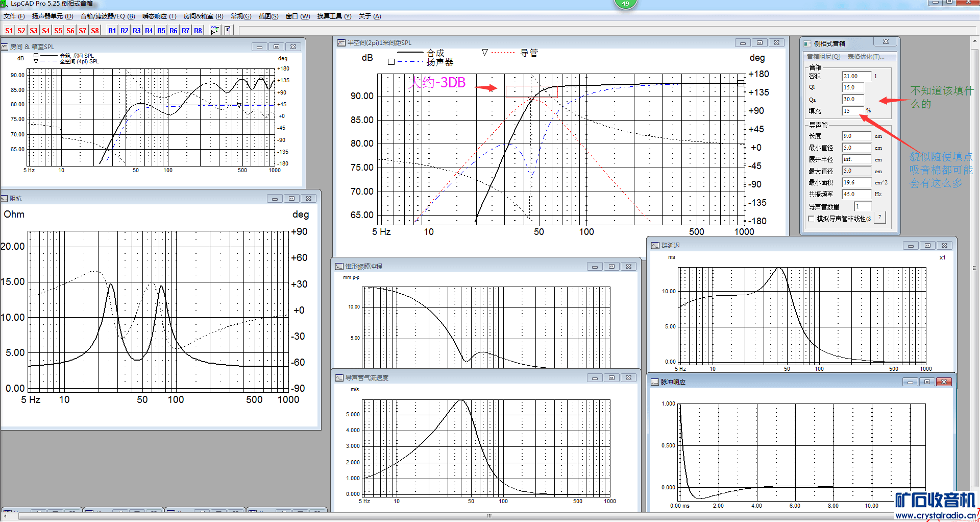Image resolution: width=980 pixels, height=522 pixels.
Task: Minimize the 房间 & 箱室SPL window
Action: (x=259, y=47)
